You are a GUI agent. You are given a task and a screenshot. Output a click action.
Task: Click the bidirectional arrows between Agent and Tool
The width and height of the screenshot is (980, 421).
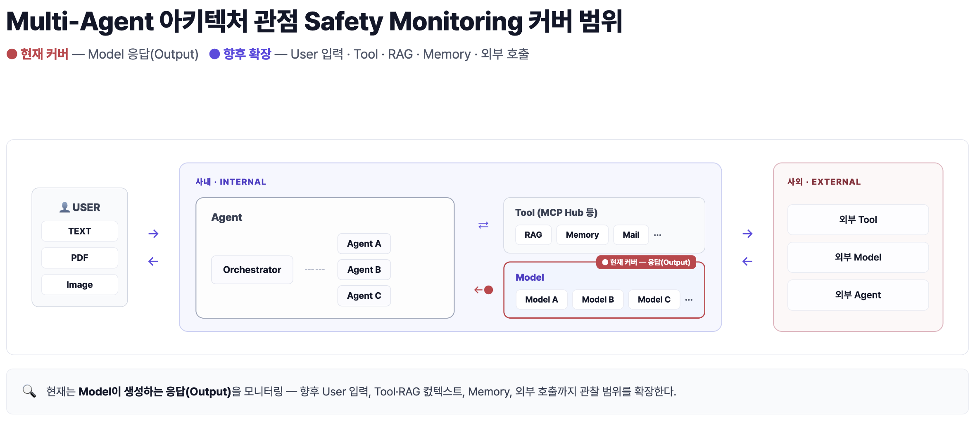(483, 225)
